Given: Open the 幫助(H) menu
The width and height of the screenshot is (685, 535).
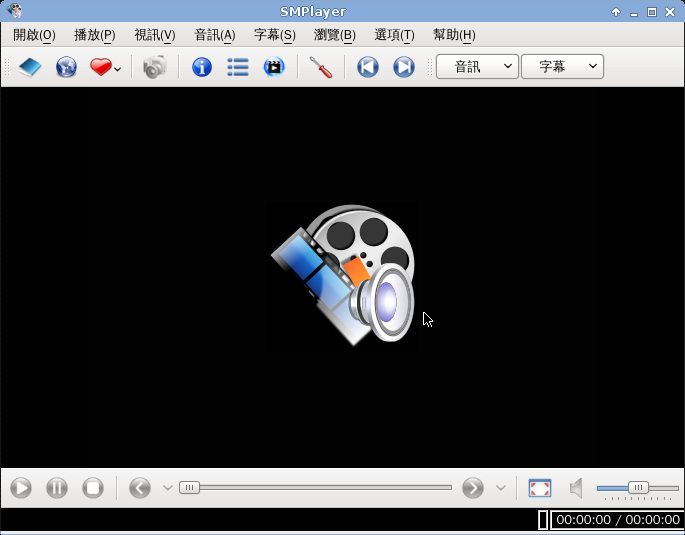Looking at the screenshot, I should pyautogui.click(x=454, y=35).
